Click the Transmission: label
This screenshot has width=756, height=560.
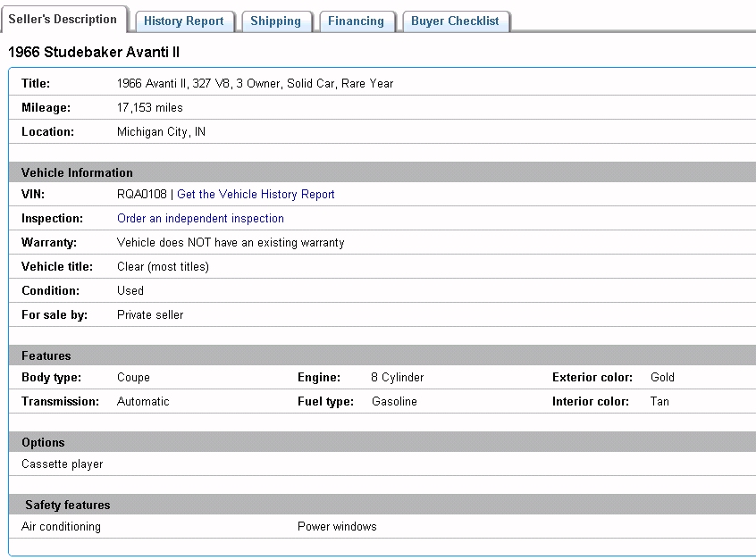60,401
